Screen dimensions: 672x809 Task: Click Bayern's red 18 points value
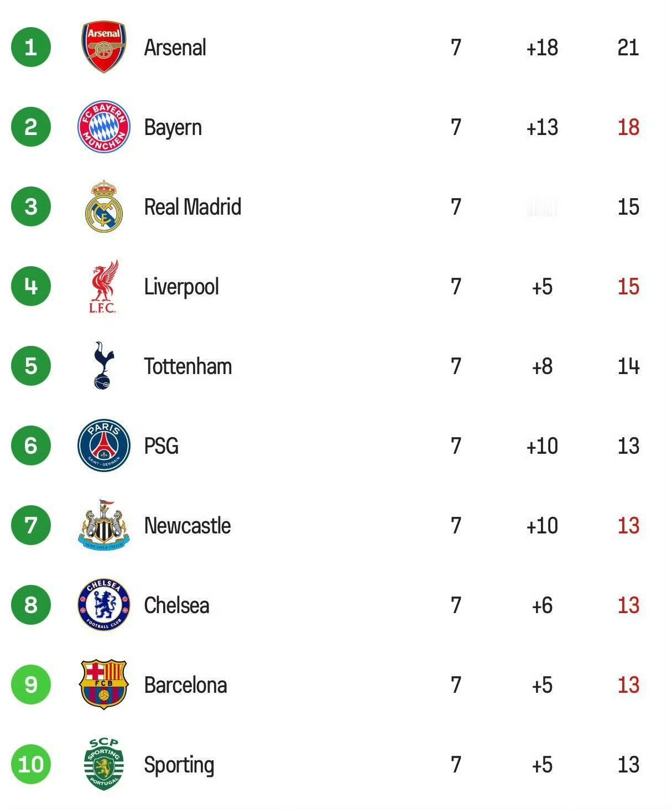pos(628,127)
